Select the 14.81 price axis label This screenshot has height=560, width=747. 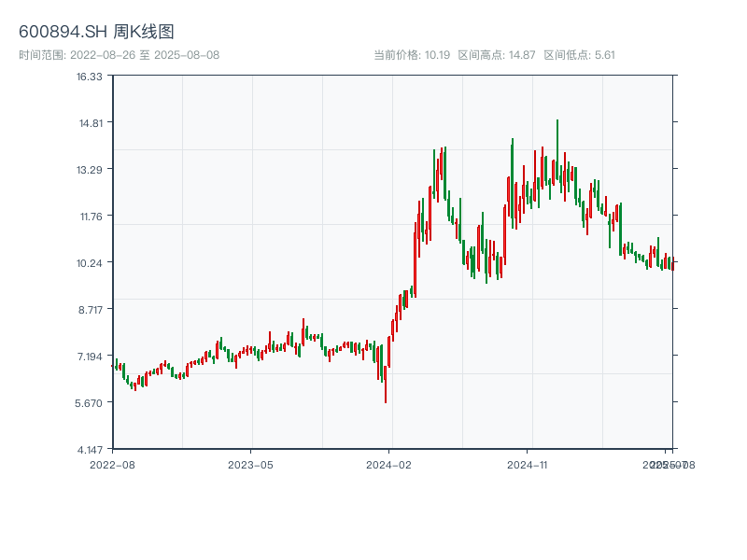pos(90,122)
